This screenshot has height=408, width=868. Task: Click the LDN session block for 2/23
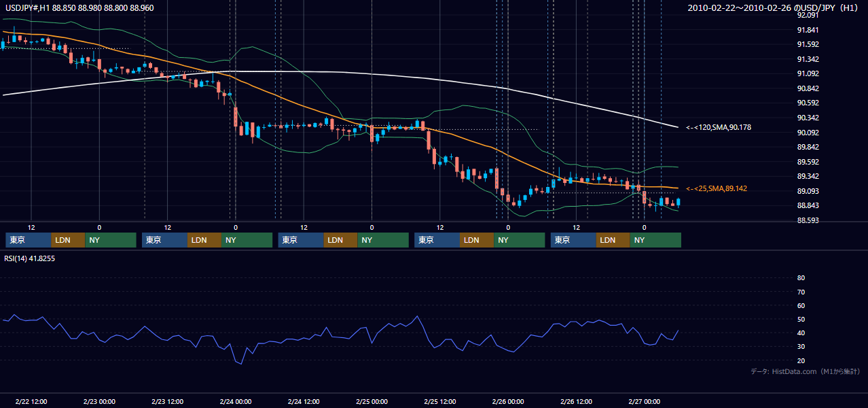click(204, 240)
